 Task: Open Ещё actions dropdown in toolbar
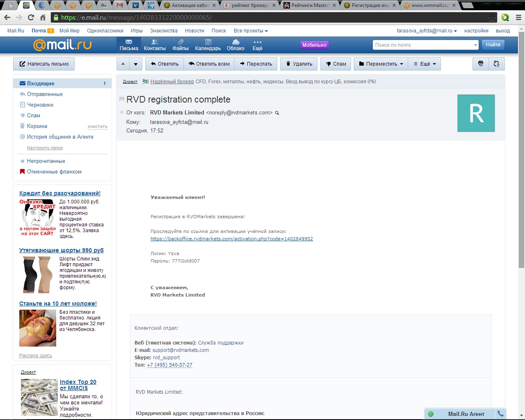pyautogui.click(x=424, y=64)
